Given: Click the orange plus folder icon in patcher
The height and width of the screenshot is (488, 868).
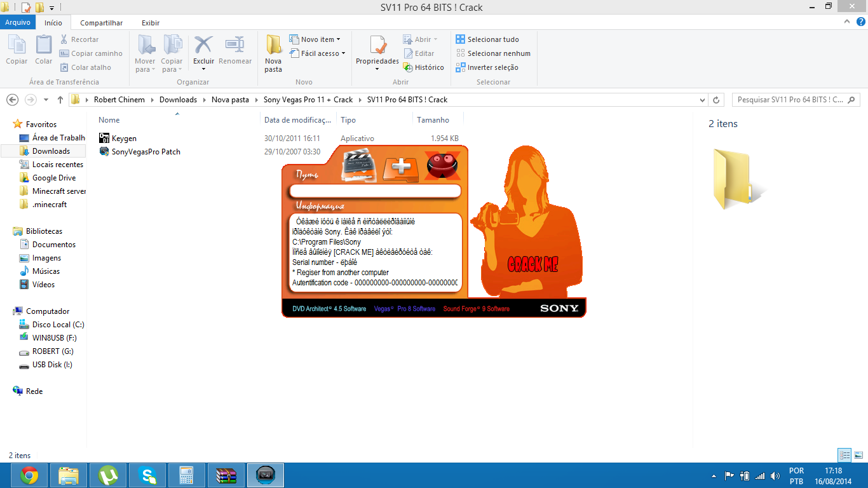Looking at the screenshot, I should coord(401,168).
